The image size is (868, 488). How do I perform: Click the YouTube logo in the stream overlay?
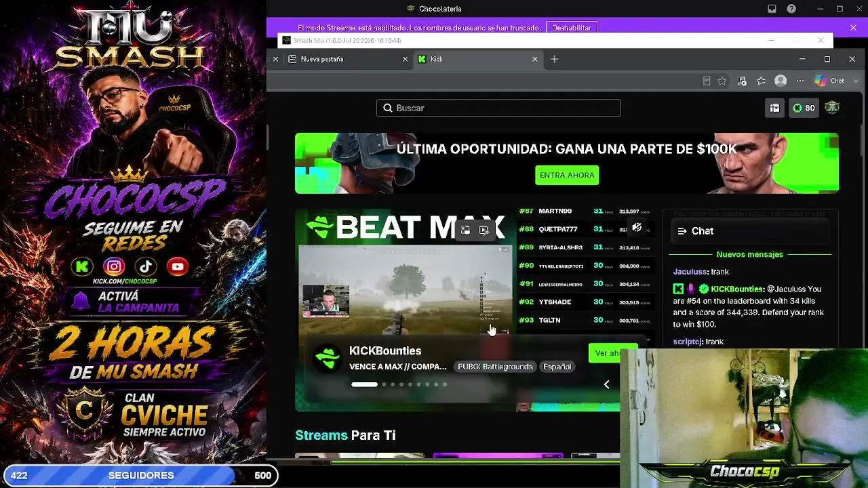click(178, 266)
